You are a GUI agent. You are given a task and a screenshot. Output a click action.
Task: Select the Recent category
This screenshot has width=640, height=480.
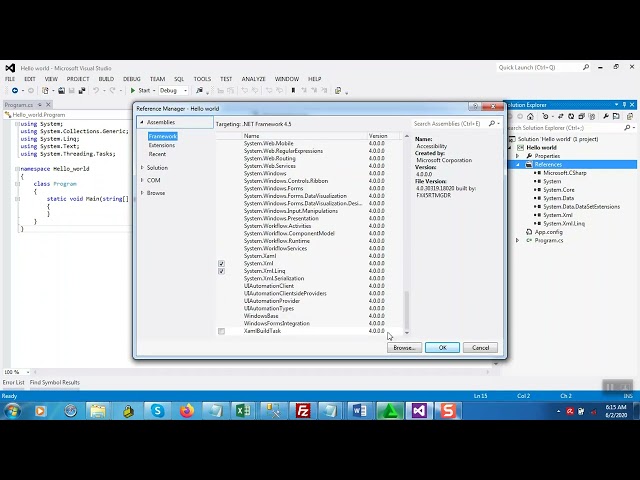click(157, 154)
